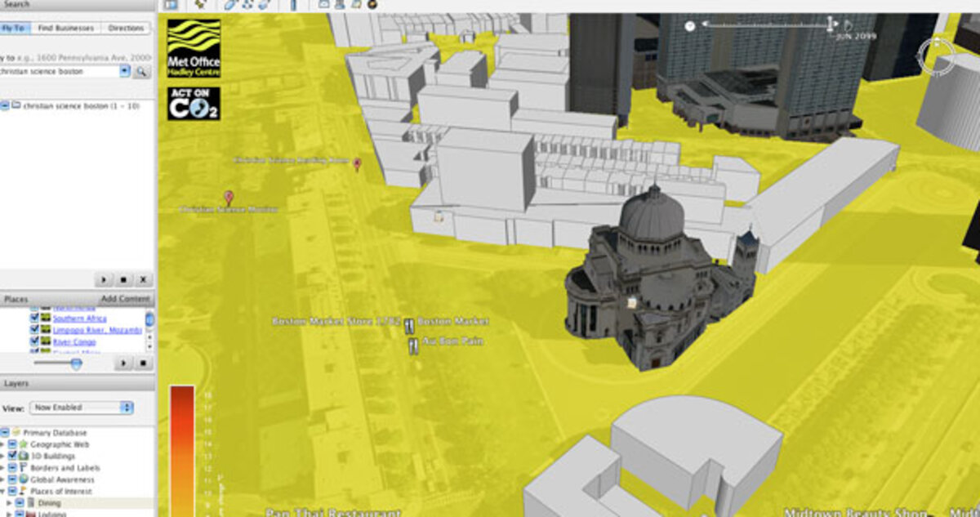Select the Directions tab
Image resolution: width=980 pixels, height=517 pixels.
(x=126, y=28)
